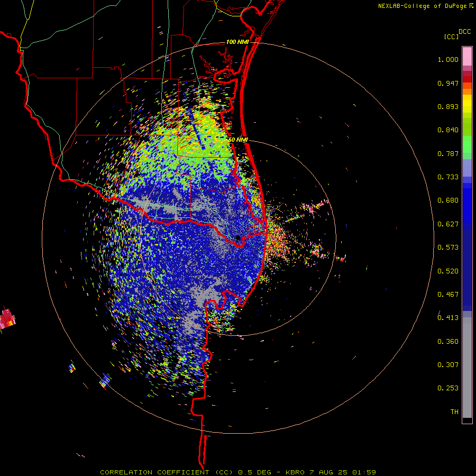Click the 0.520 scale value
The image size is (476, 476).
coord(448,271)
